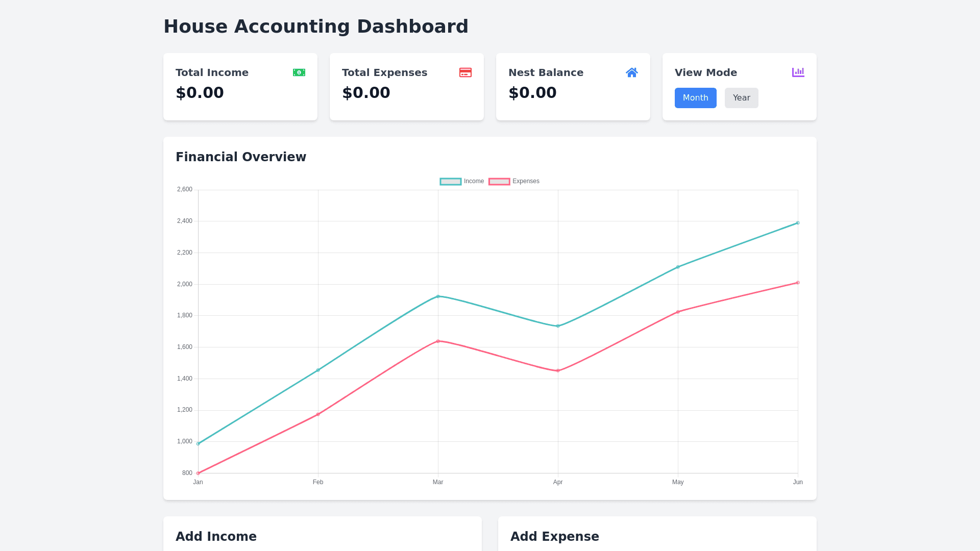Click the Expenses data point for February
The height and width of the screenshot is (551, 980).
318,414
